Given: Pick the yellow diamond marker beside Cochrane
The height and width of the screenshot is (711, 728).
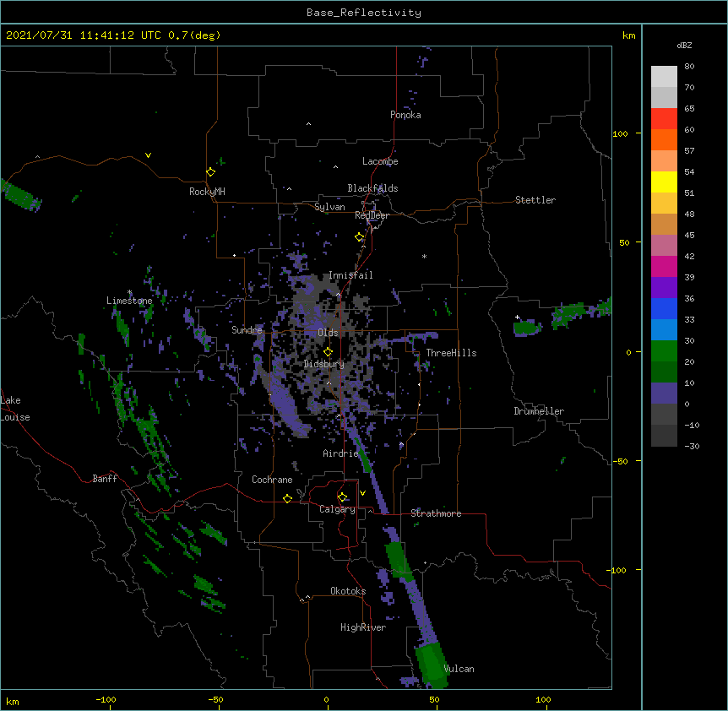Looking at the screenshot, I should [x=287, y=498].
